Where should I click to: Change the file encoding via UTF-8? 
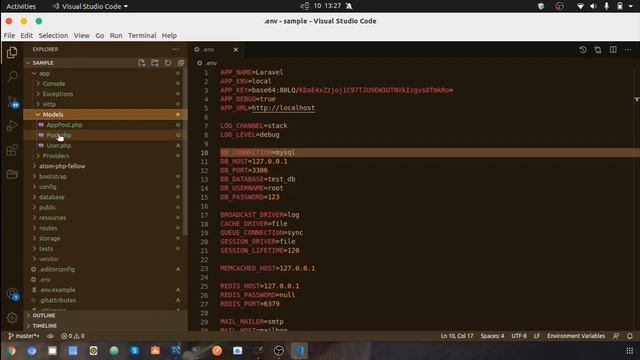(x=519, y=336)
